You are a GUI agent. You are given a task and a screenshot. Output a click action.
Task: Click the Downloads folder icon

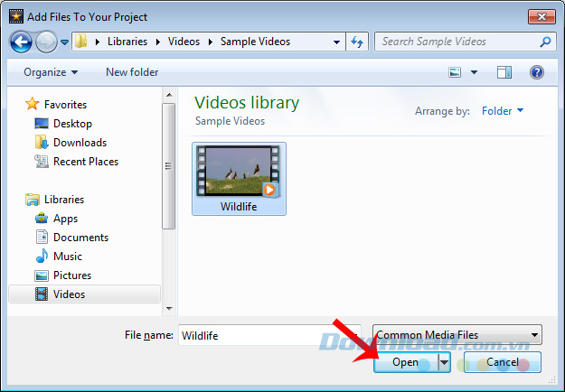pos(42,142)
